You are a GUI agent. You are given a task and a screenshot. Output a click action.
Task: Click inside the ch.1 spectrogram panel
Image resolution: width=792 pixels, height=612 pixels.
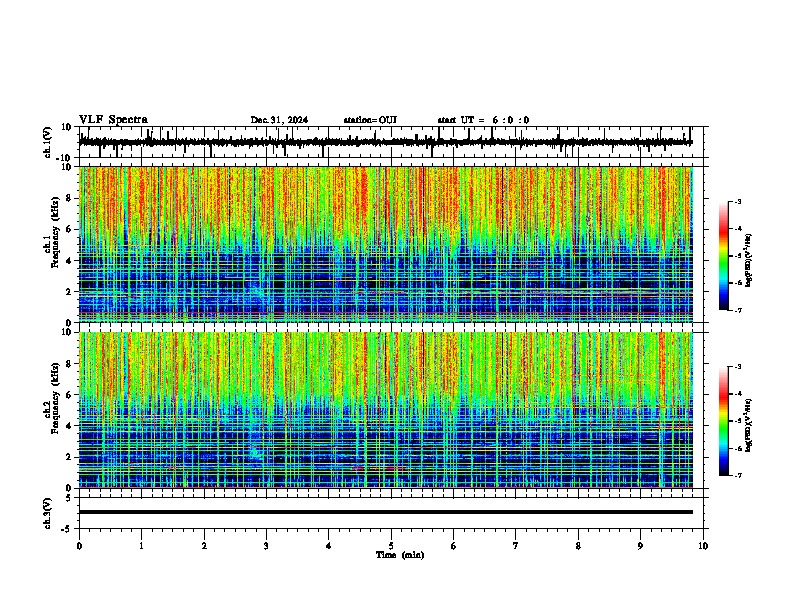pos(386,244)
